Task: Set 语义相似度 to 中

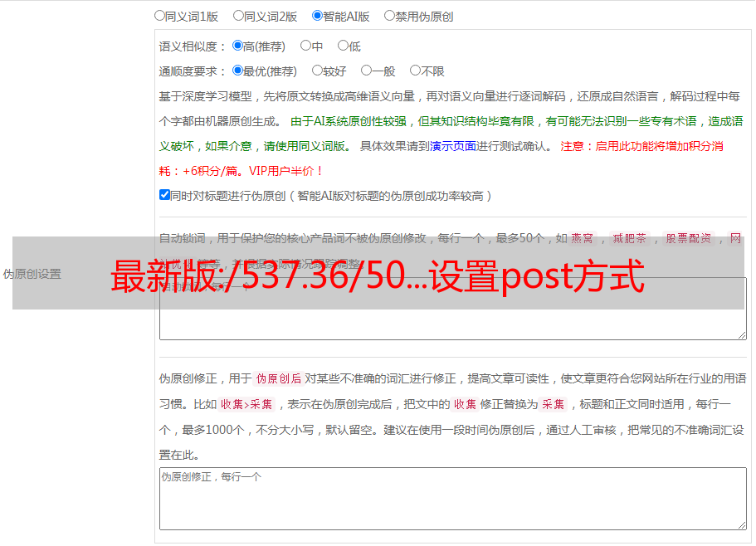Action: pos(305,46)
